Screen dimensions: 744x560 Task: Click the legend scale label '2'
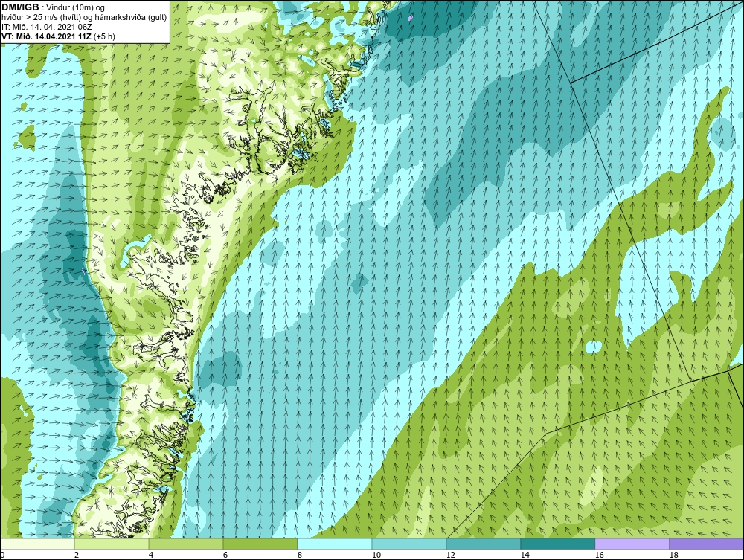pos(77,555)
